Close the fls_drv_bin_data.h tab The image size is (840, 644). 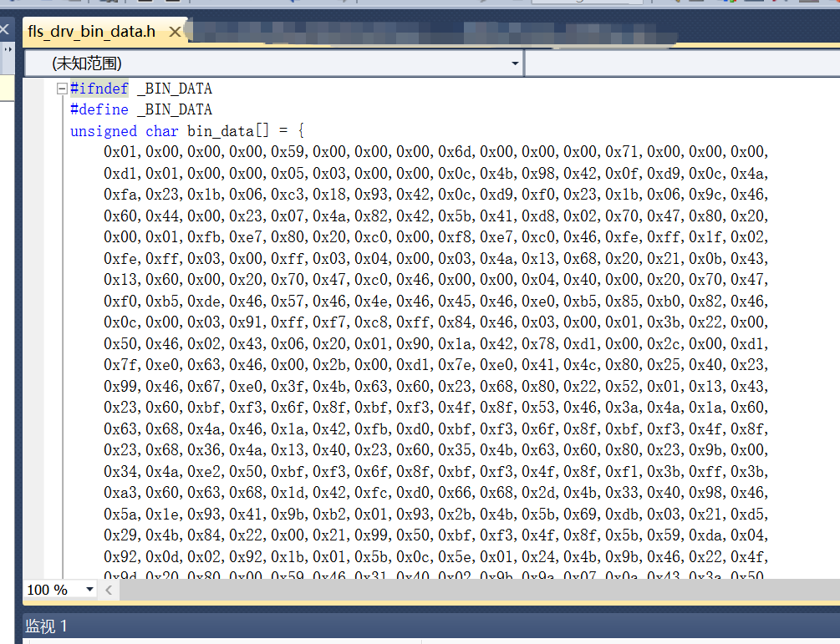(x=175, y=32)
